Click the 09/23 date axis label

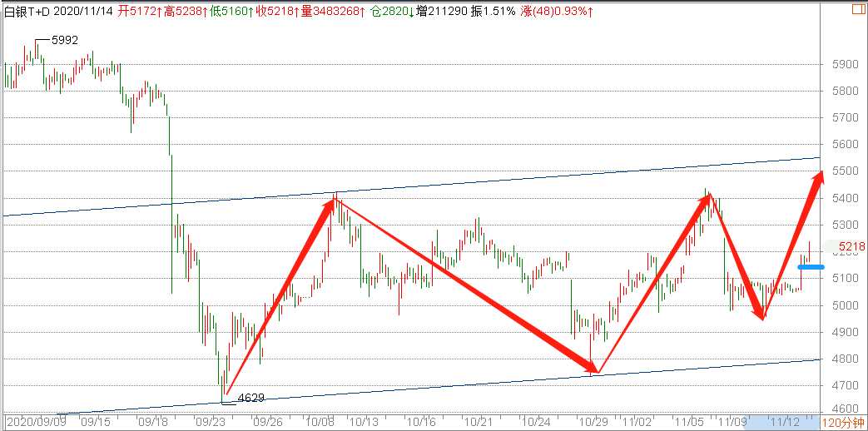click(x=210, y=423)
